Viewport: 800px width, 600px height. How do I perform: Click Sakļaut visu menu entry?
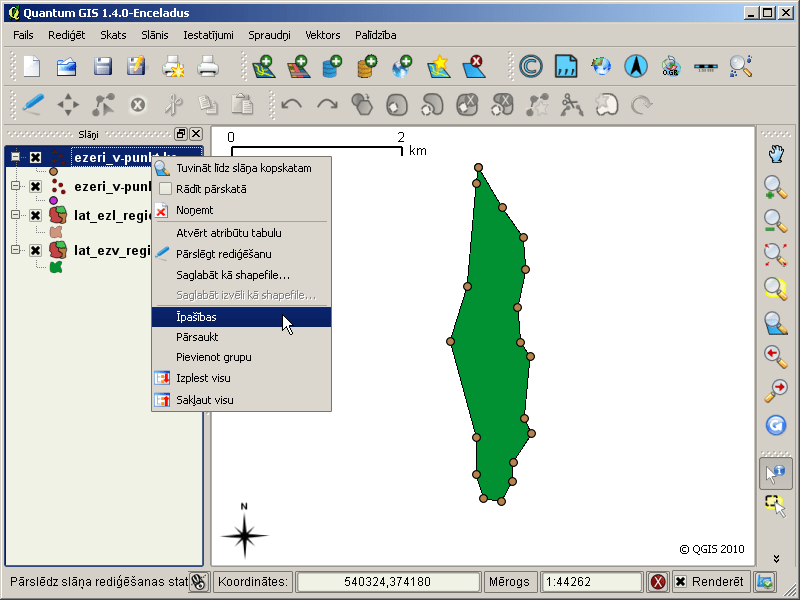241,400
